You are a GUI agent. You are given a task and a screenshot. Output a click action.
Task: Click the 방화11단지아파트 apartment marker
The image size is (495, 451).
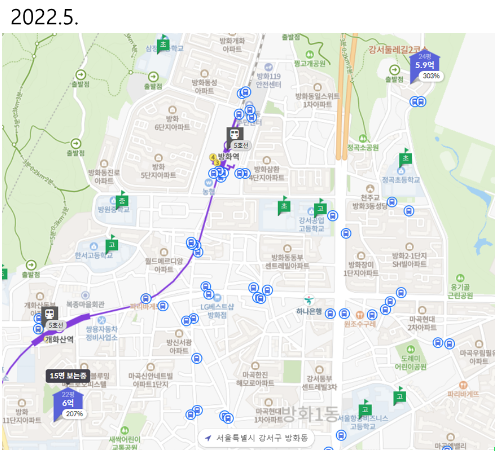22,403
